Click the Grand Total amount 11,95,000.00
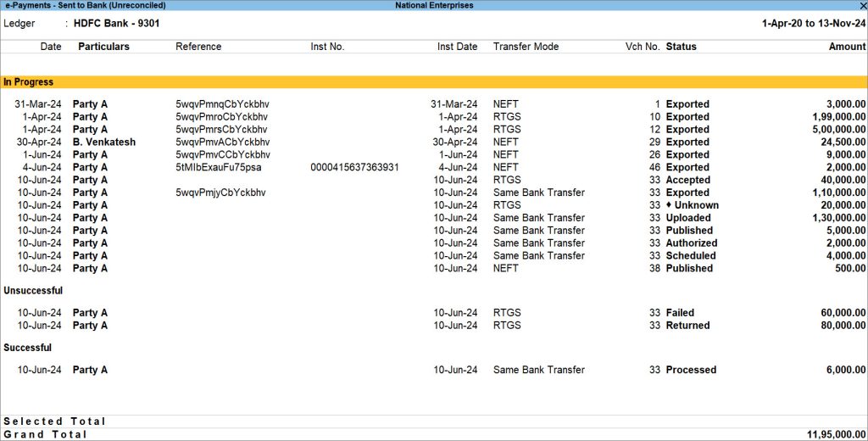 (836, 434)
